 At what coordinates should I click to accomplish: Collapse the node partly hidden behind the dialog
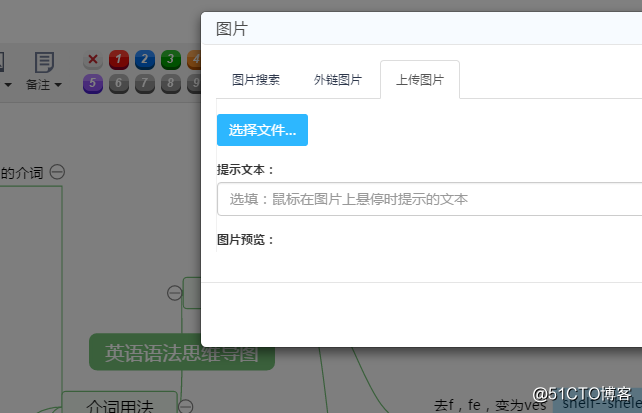(175, 293)
